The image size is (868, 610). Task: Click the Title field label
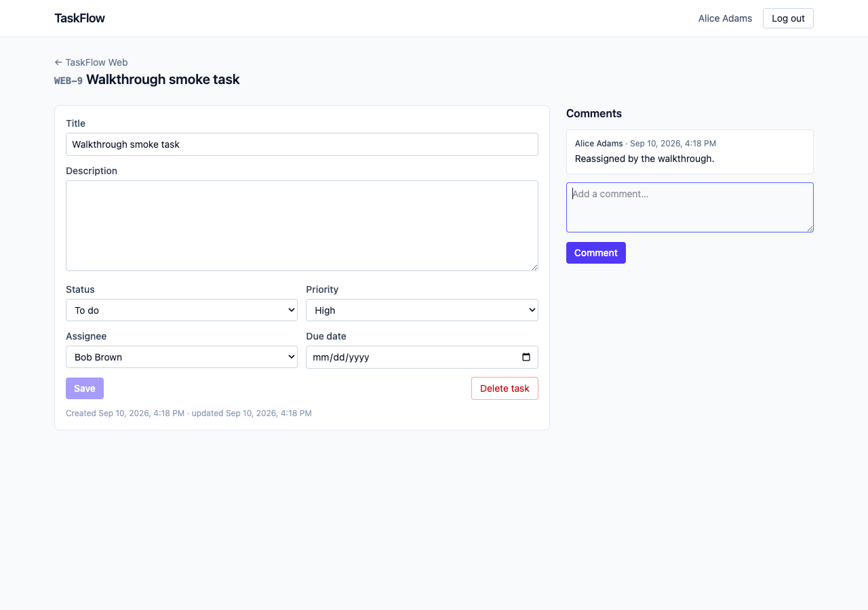(x=75, y=123)
